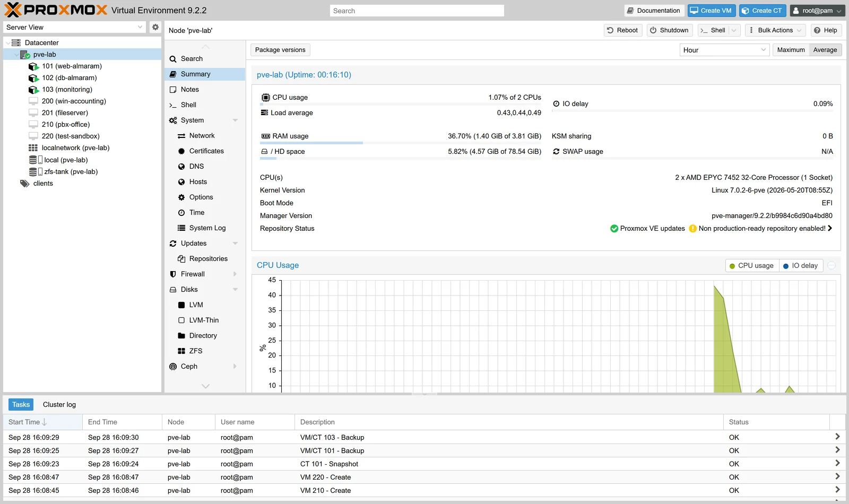The width and height of the screenshot is (849, 504).
Task: Click the Repositories files icon
Action: [181, 259]
